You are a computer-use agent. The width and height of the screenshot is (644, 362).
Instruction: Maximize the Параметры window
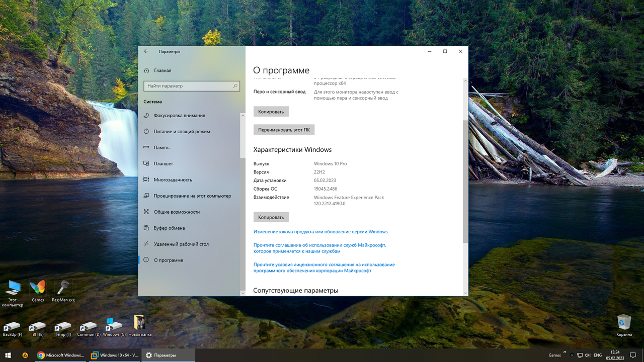pyautogui.click(x=445, y=51)
